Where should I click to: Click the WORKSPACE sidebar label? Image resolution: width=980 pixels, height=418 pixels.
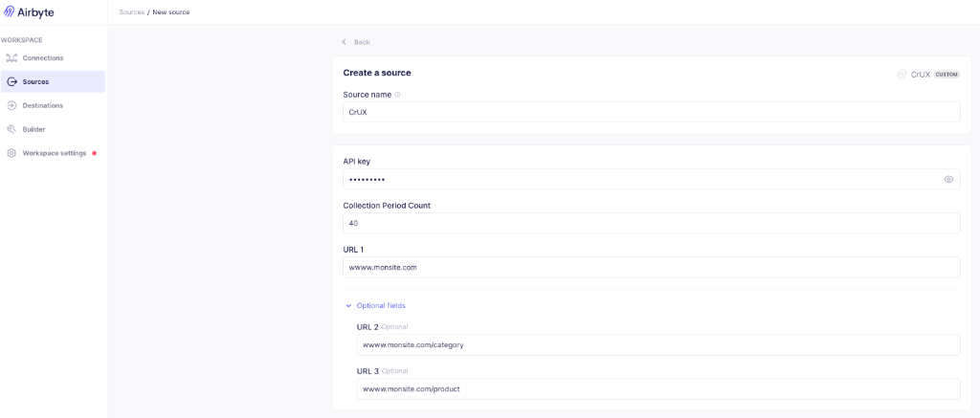tap(22, 40)
